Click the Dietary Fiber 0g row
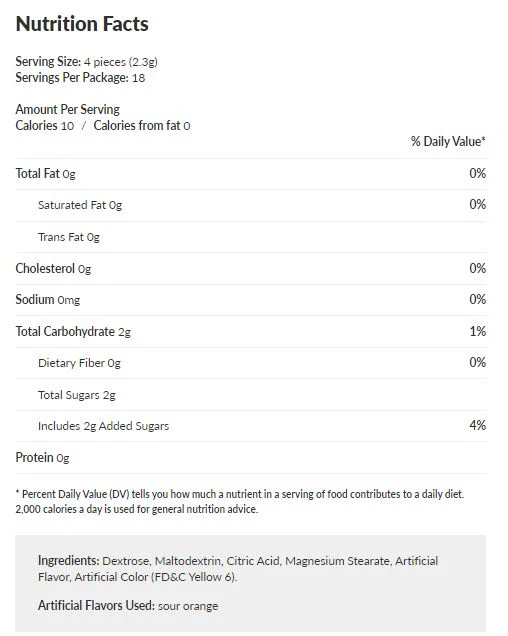The image size is (508, 636). (251, 363)
